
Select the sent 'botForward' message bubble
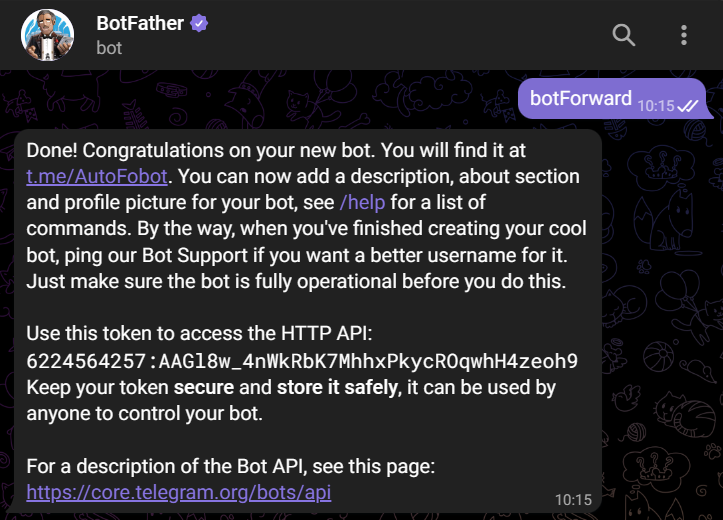pos(580,98)
